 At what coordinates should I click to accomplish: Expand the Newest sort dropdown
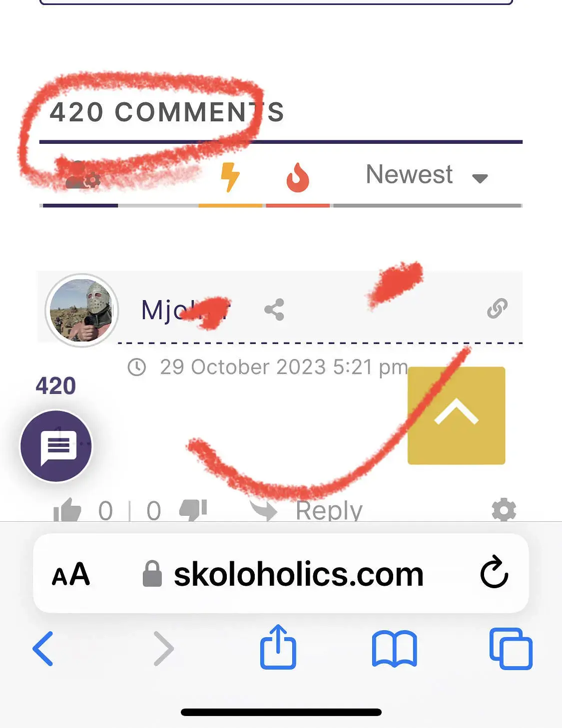coord(427,175)
